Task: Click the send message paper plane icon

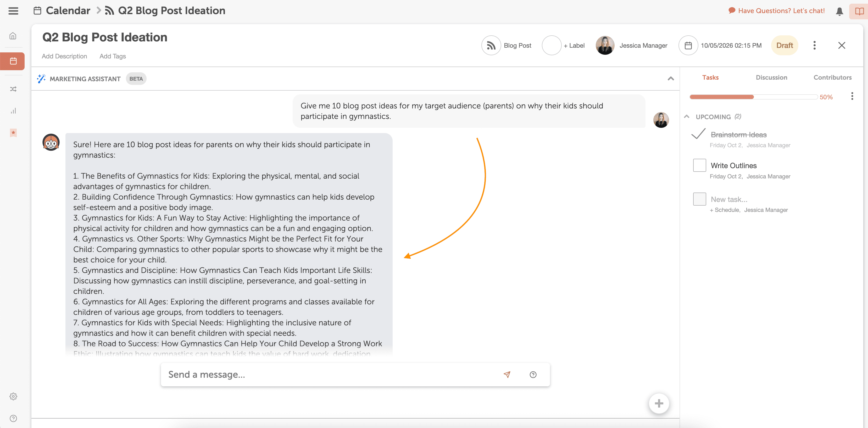Action: coord(507,374)
